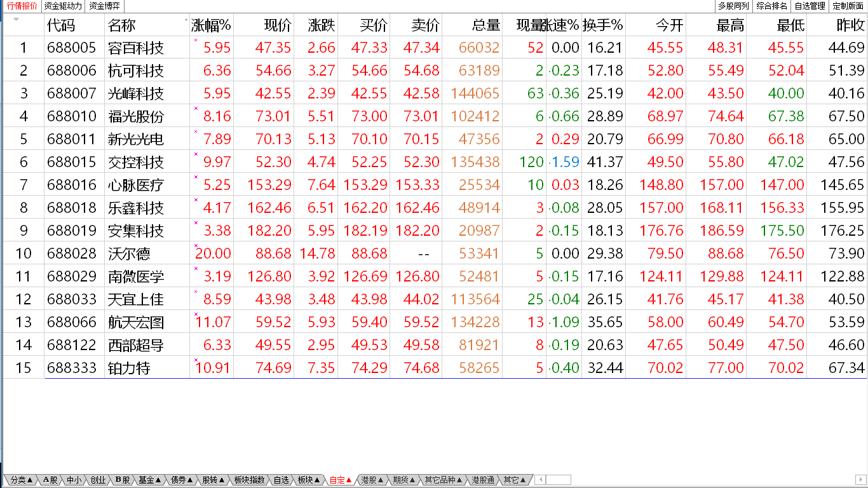The height and width of the screenshot is (488, 868).
Task: Select stock row 心脉医疗
Action: (434, 185)
